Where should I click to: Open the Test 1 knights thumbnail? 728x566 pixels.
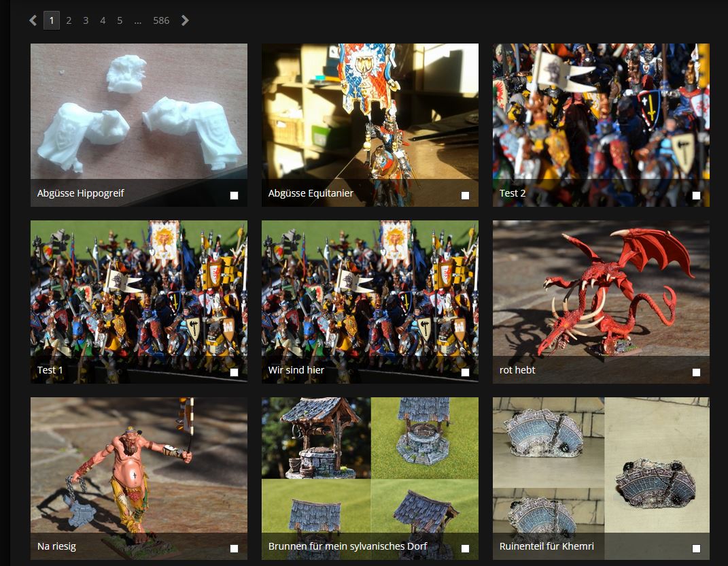[139, 289]
